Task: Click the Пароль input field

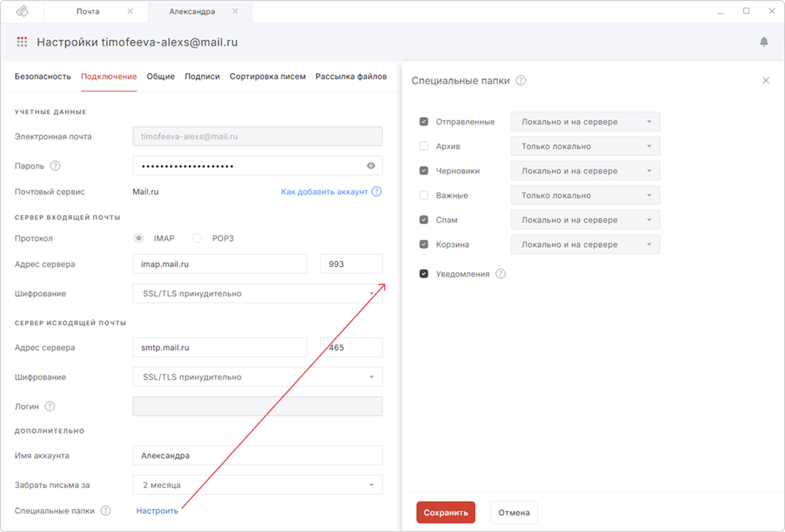Action: 257,166
